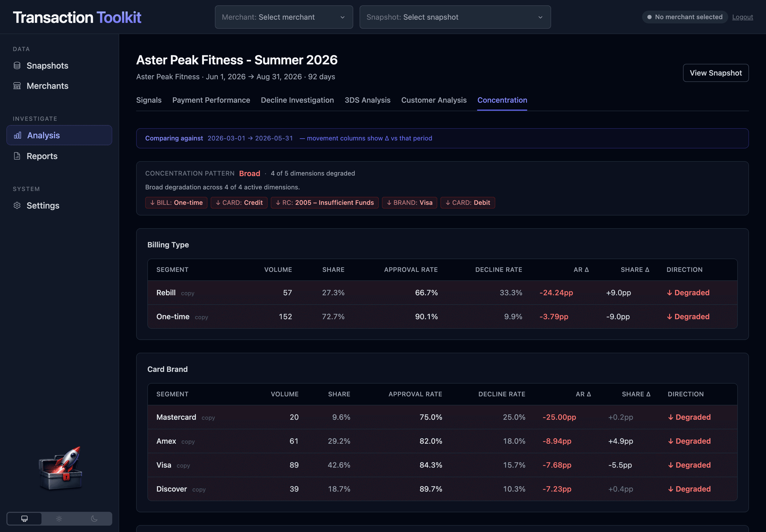Switch to system theme monitor icon
The width and height of the screenshot is (766, 532).
(x=24, y=519)
